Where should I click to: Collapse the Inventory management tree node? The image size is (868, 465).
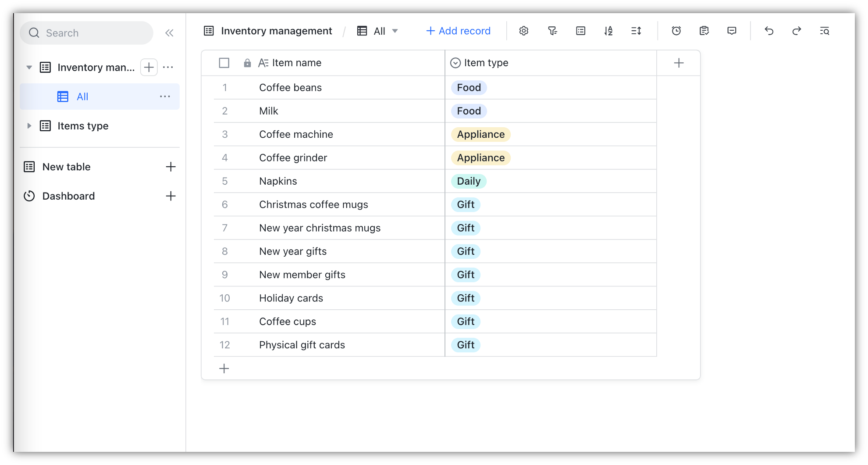pyautogui.click(x=29, y=68)
